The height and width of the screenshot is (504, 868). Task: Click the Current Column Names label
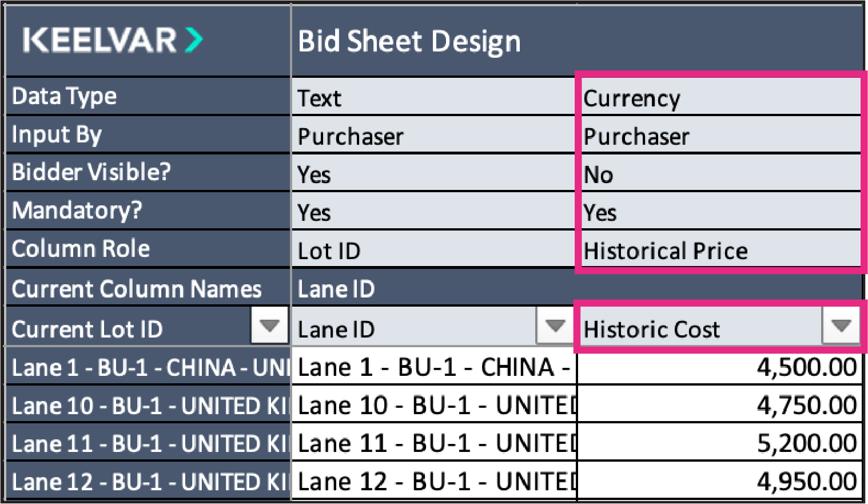coord(137,289)
